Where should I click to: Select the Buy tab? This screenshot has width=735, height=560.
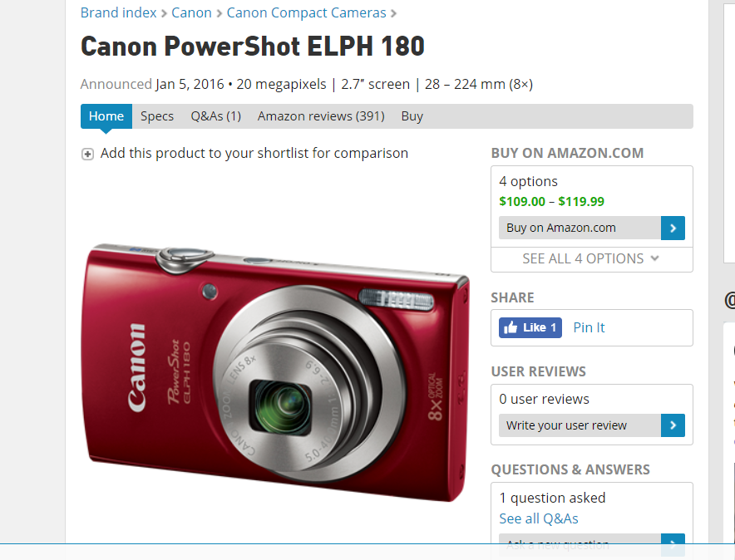tap(412, 116)
